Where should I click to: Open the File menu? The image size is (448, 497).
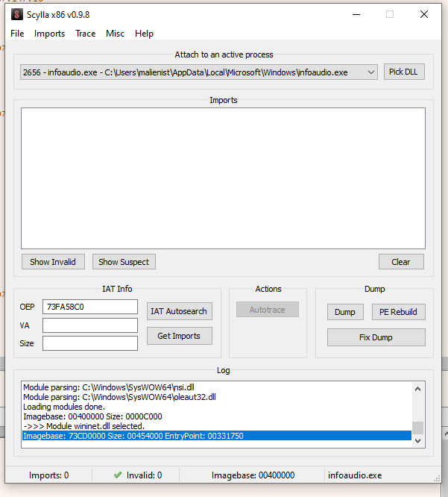tap(17, 34)
